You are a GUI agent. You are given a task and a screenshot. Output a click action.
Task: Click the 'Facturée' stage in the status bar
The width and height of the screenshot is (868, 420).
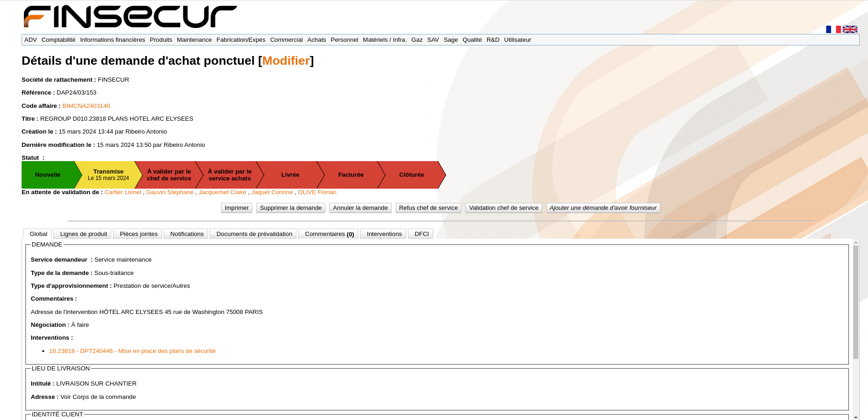[351, 175]
